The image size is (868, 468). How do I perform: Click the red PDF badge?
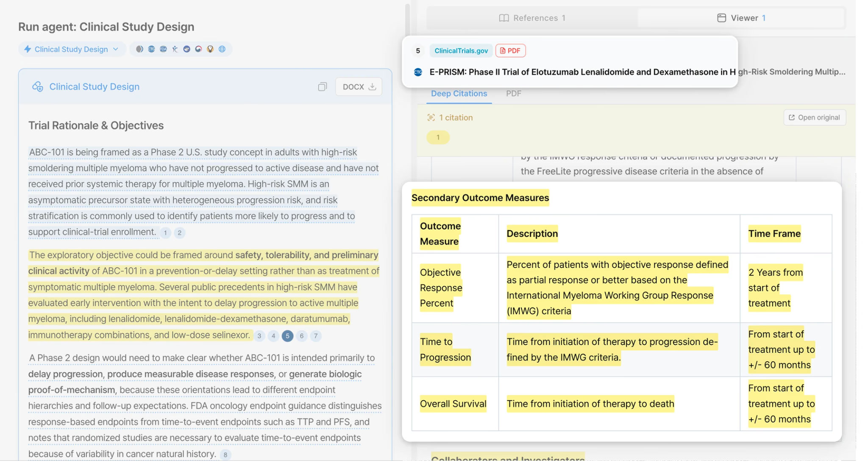[510, 51]
